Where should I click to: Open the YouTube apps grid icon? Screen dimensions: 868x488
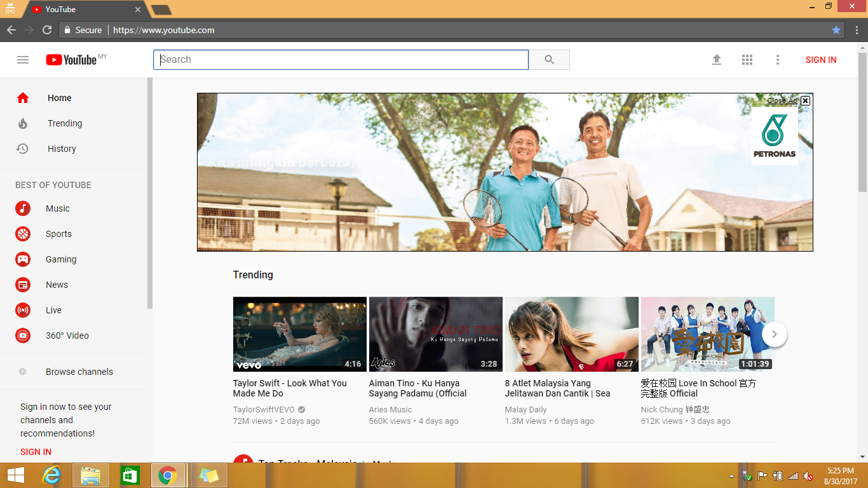747,60
